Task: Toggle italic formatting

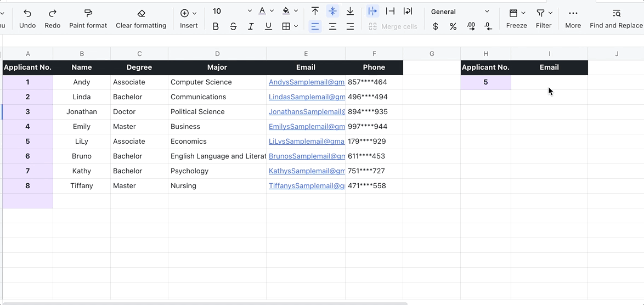Action: pyautogui.click(x=251, y=26)
